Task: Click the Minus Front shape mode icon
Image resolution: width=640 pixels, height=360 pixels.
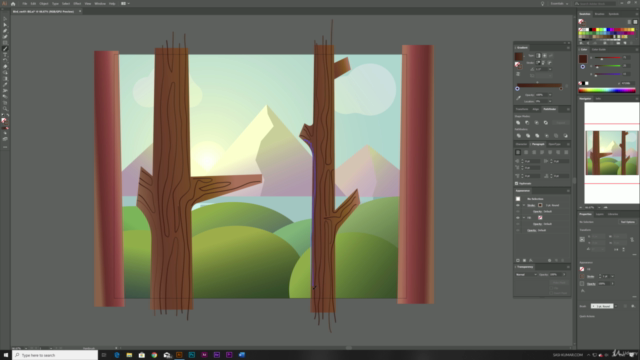Action: [x=527, y=122]
